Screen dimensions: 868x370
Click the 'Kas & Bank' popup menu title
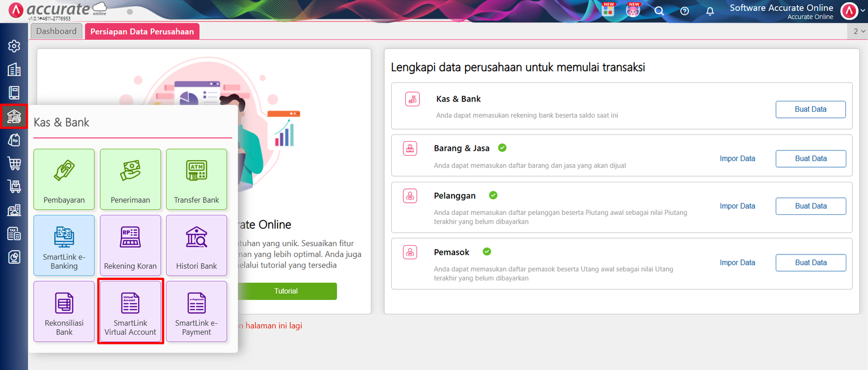61,123
